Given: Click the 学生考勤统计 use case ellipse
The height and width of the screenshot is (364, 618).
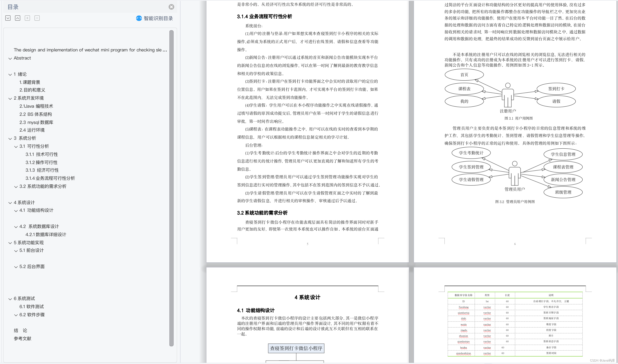Looking at the screenshot, I should coord(471,153).
